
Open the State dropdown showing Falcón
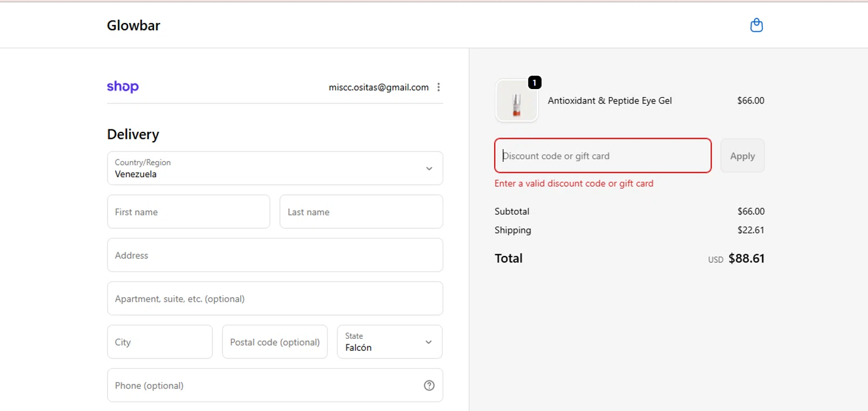pos(389,342)
